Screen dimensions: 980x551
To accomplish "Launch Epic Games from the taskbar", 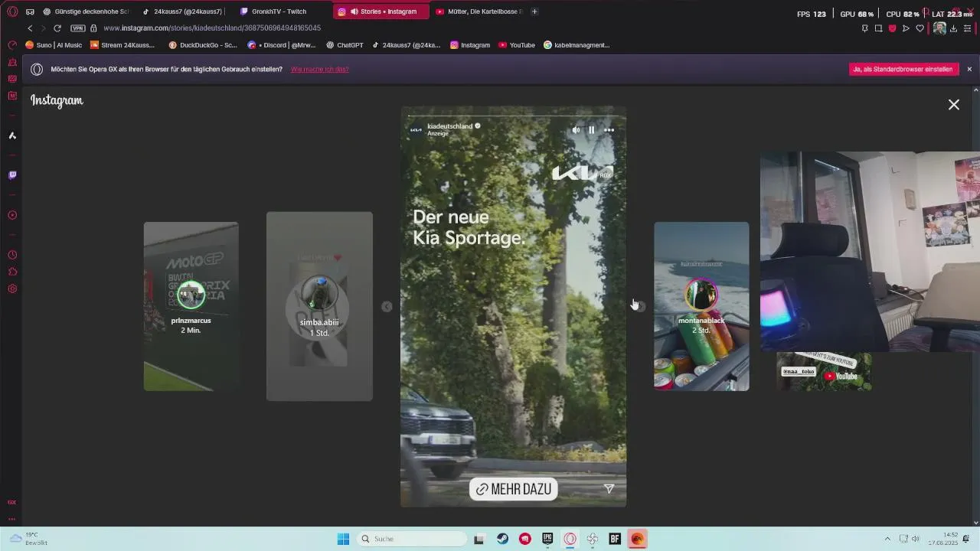I will [x=547, y=539].
